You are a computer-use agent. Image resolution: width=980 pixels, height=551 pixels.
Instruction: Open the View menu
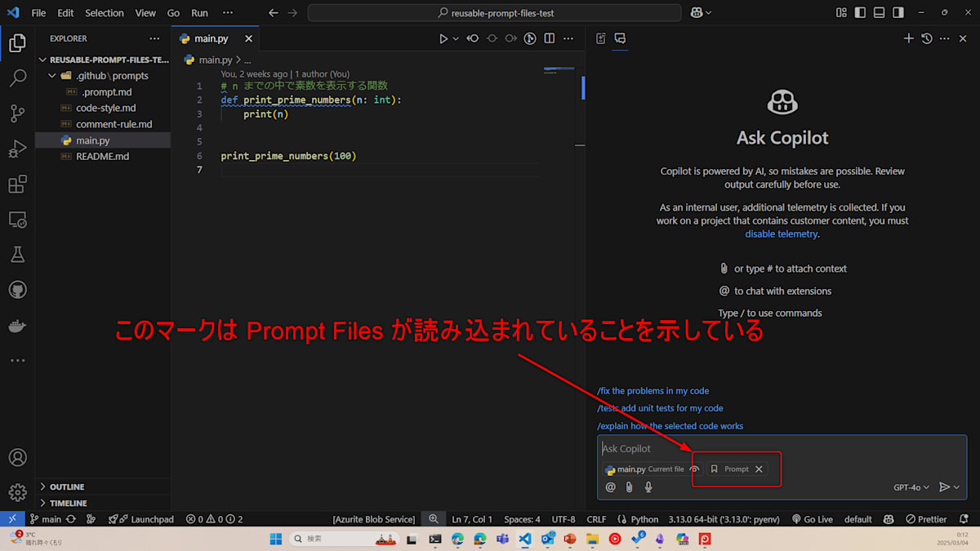[x=145, y=13]
